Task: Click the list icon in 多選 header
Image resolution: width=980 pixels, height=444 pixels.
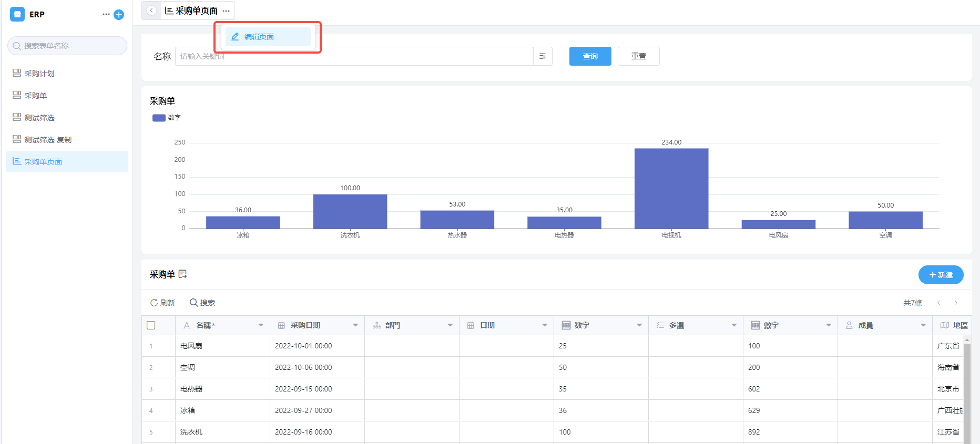Action: [x=660, y=325]
